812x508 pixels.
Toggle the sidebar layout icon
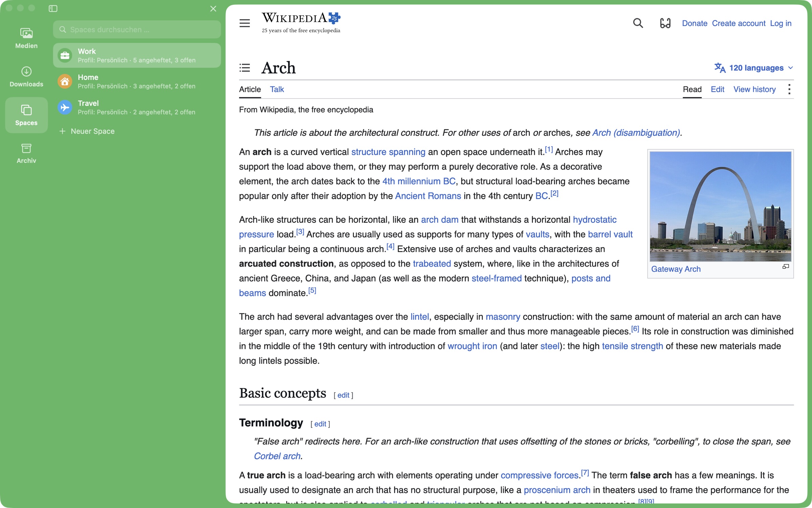pyautogui.click(x=53, y=8)
